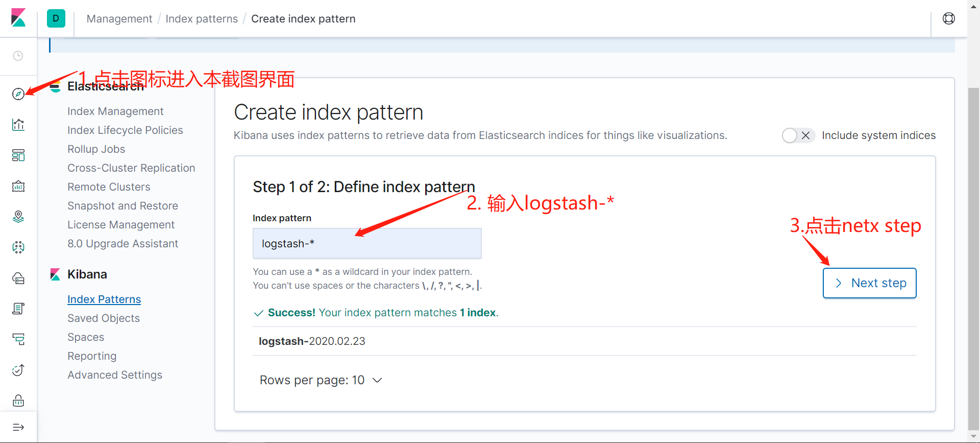
Task: Open Spaces management page
Action: (x=86, y=337)
